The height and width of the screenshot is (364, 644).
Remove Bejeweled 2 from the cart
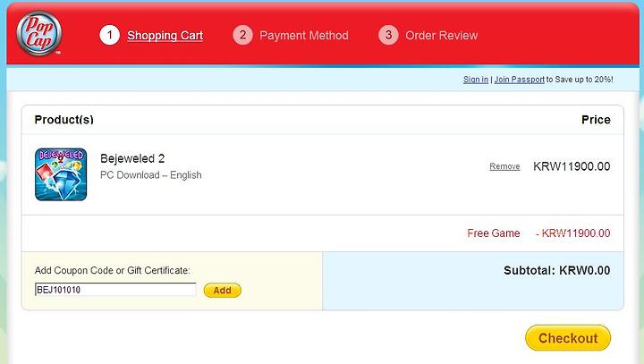[x=504, y=166]
